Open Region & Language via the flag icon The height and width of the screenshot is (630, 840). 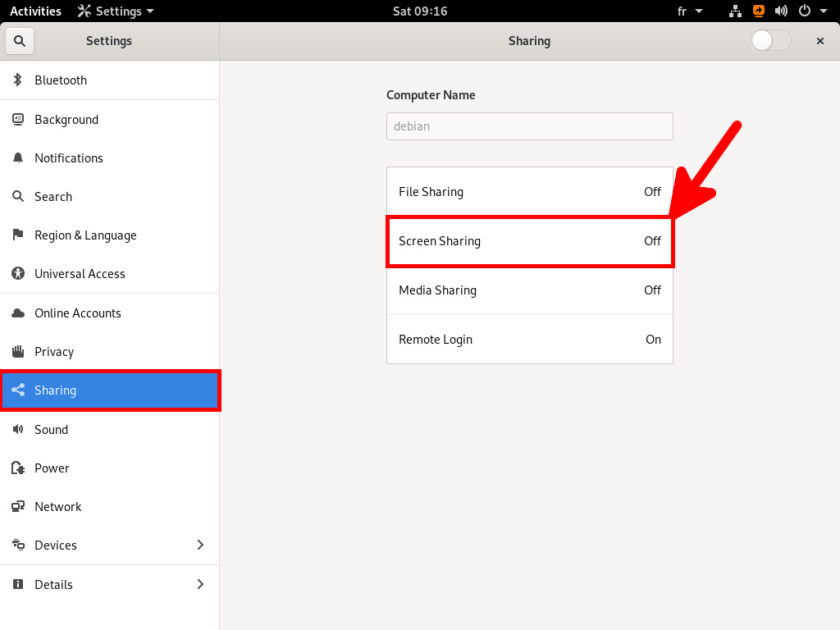click(18, 235)
